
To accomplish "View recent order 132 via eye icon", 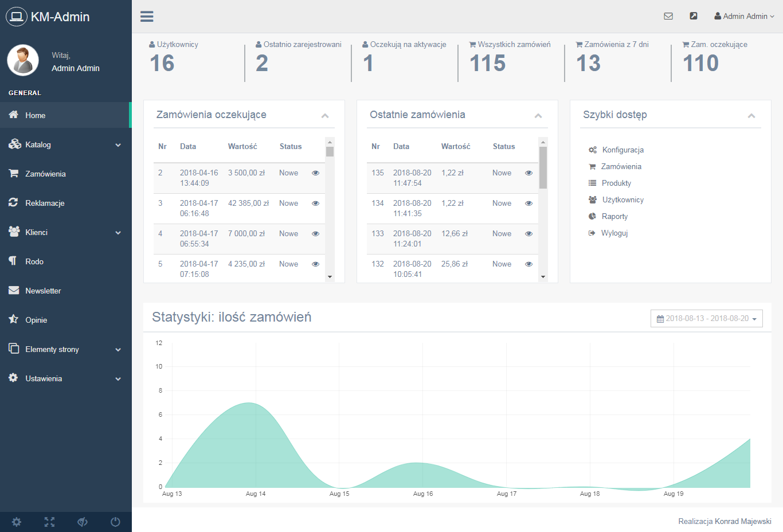I will (528, 264).
